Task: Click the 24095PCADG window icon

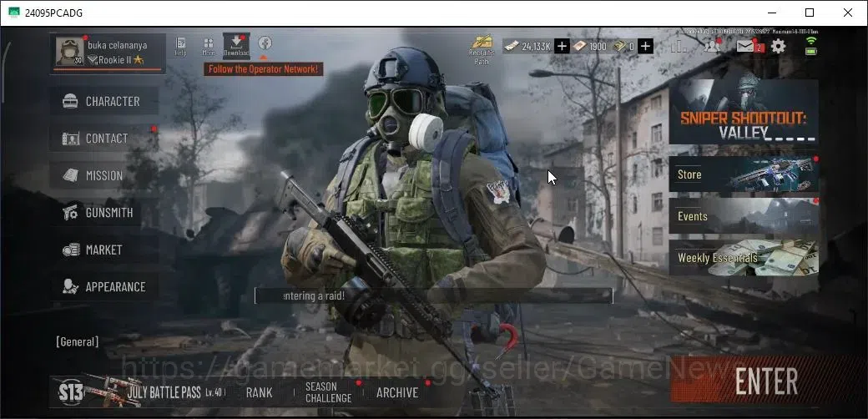Action: tap(14, 13)
